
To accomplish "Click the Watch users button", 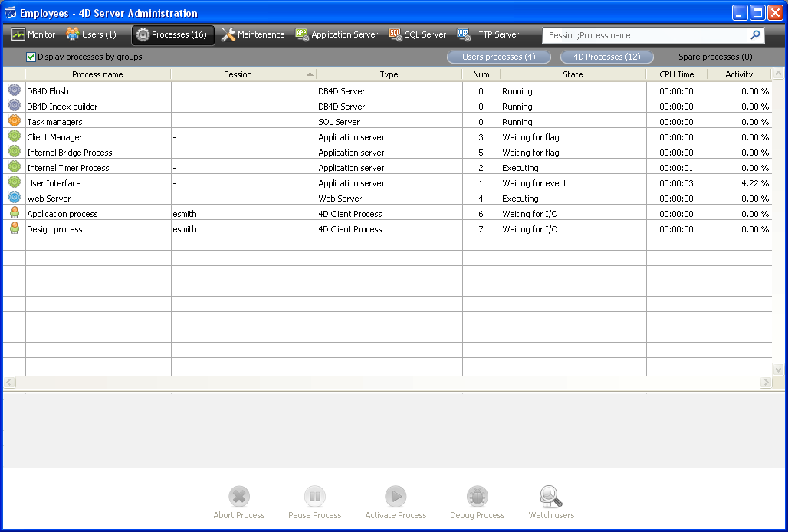I will 551,502.
